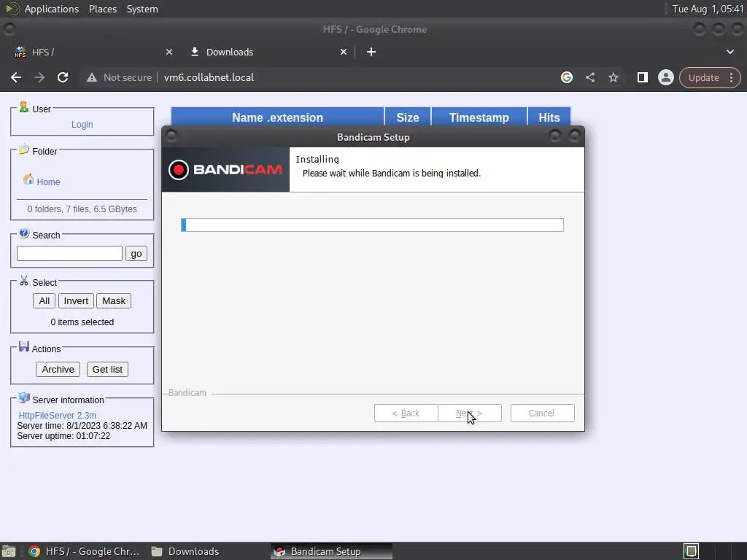Click the Back button in Bandicam Setup

coord(406,413)
